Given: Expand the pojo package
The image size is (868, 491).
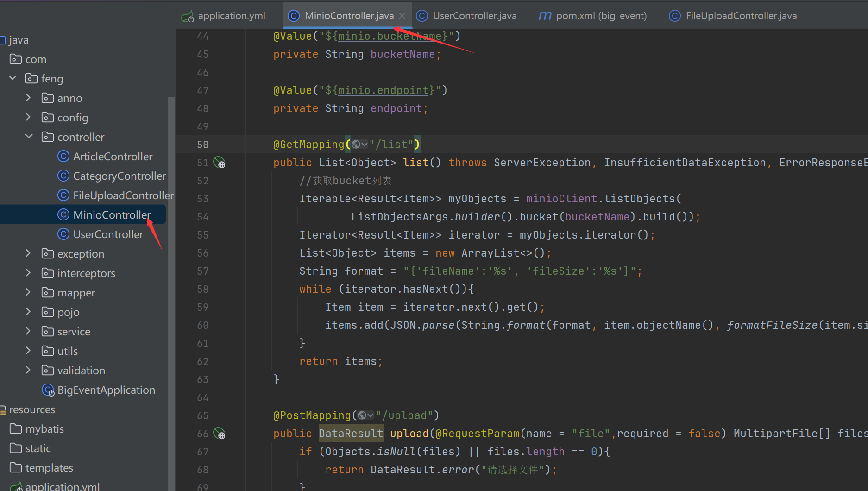Looking at the screenshot, I should click(28, 312).
